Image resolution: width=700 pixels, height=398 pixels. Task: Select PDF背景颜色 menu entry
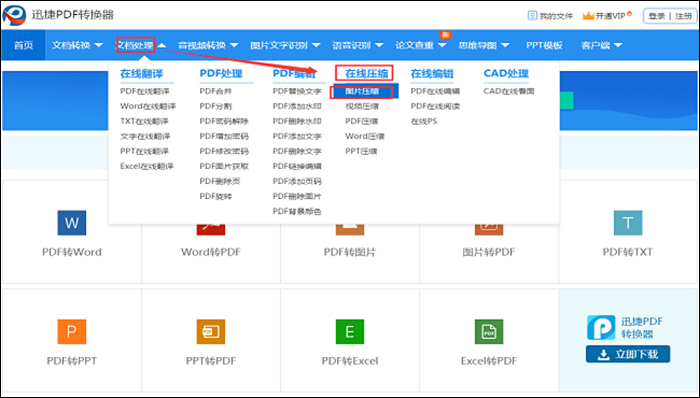click(x=297, y=211)
